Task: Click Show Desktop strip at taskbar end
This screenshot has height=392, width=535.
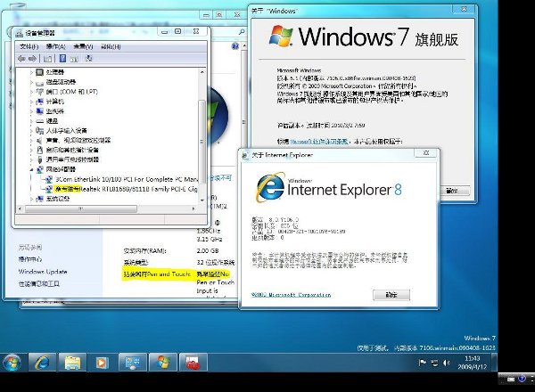Action: (494, 363)
